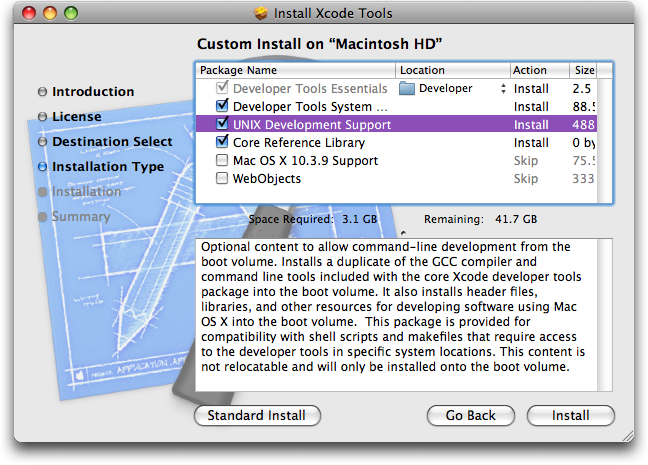Click the Skip action for Mac OS X 10.3.9 Support

pyautogui.click(x=526, y=160)
